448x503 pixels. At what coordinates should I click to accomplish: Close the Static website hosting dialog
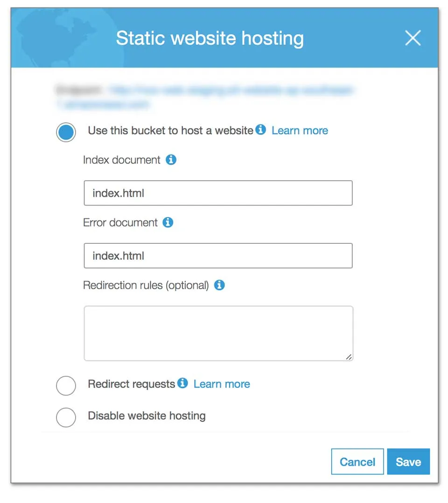tap(413, 38)
